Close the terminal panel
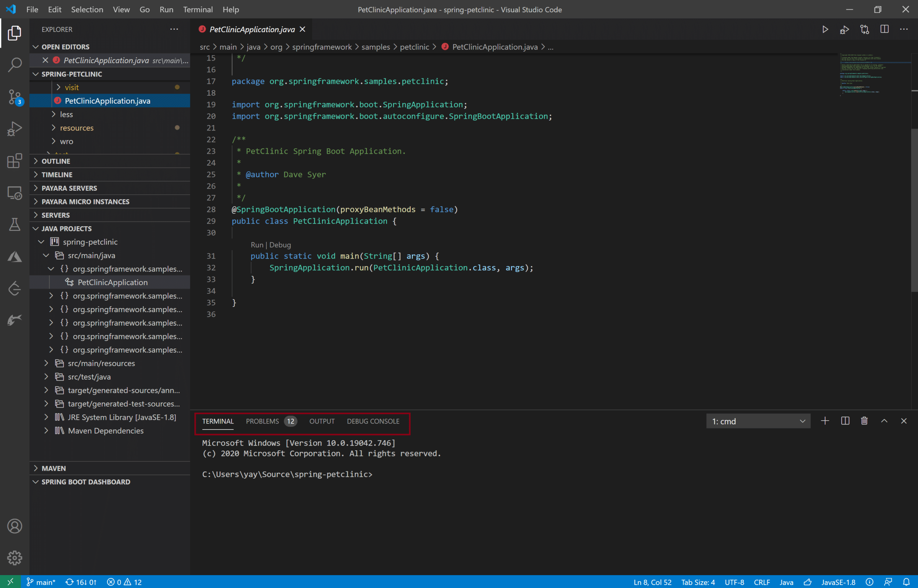Image resolution: width=918 pixels, height=588 pixels. tap(904, 421)
